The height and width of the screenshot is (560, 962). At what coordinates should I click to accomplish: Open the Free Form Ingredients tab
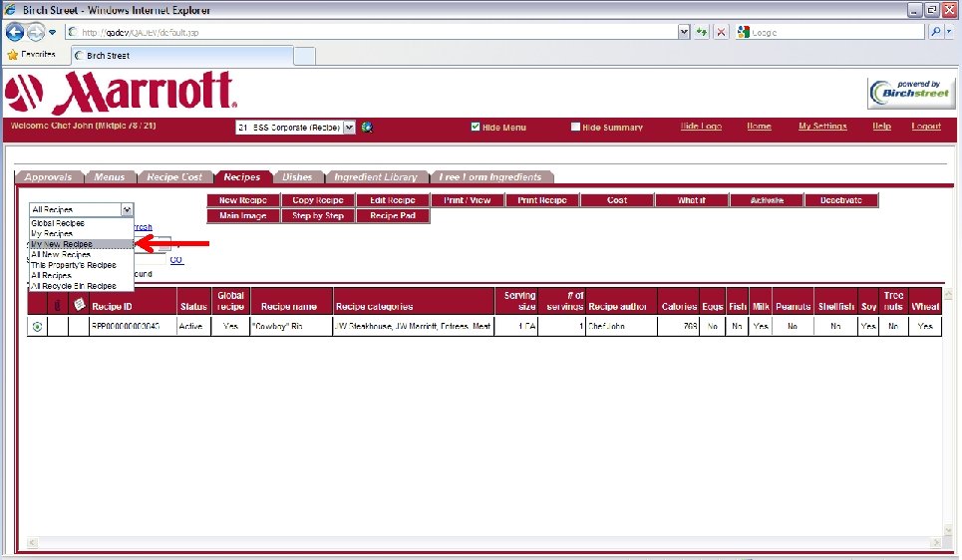pyautogui.click(x=490, y=176)
